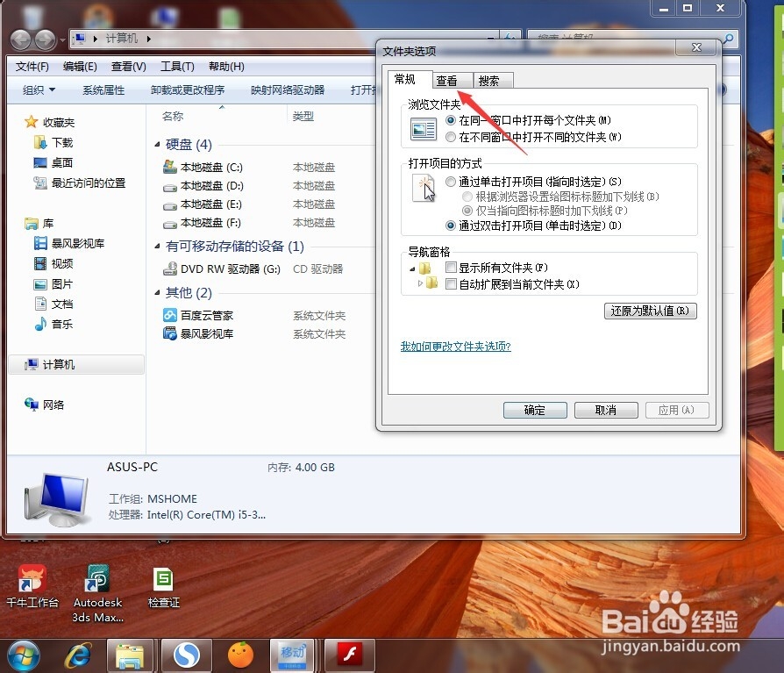This screenshot has height=673, width=784.
Task: Click the 网络 icon in navigation pane
Action: [31, 405]
